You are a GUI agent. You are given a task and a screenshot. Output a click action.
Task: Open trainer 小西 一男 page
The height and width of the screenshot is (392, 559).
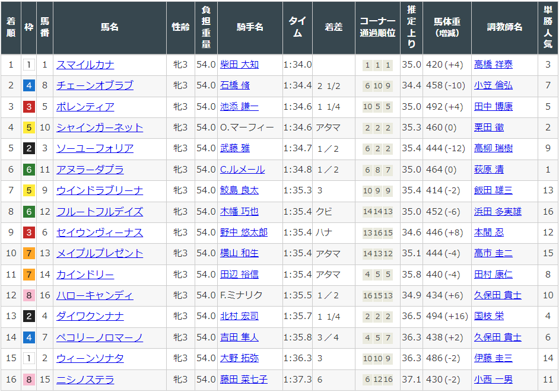(493, 380)
